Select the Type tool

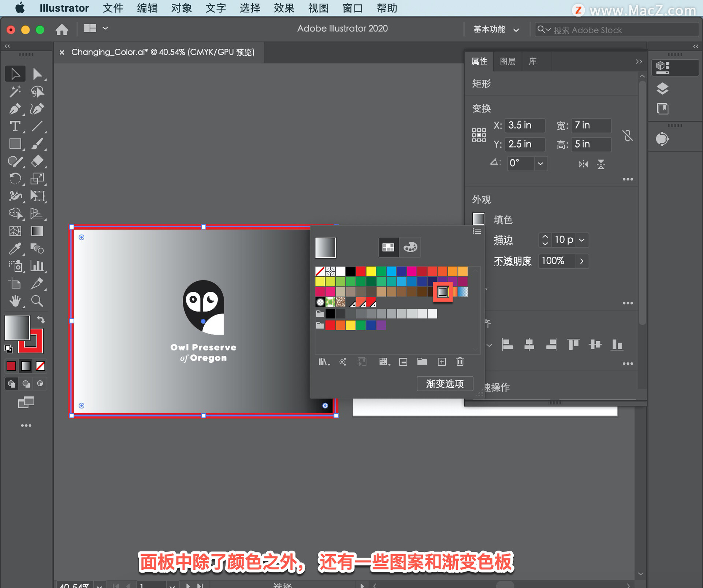point(15,126)
